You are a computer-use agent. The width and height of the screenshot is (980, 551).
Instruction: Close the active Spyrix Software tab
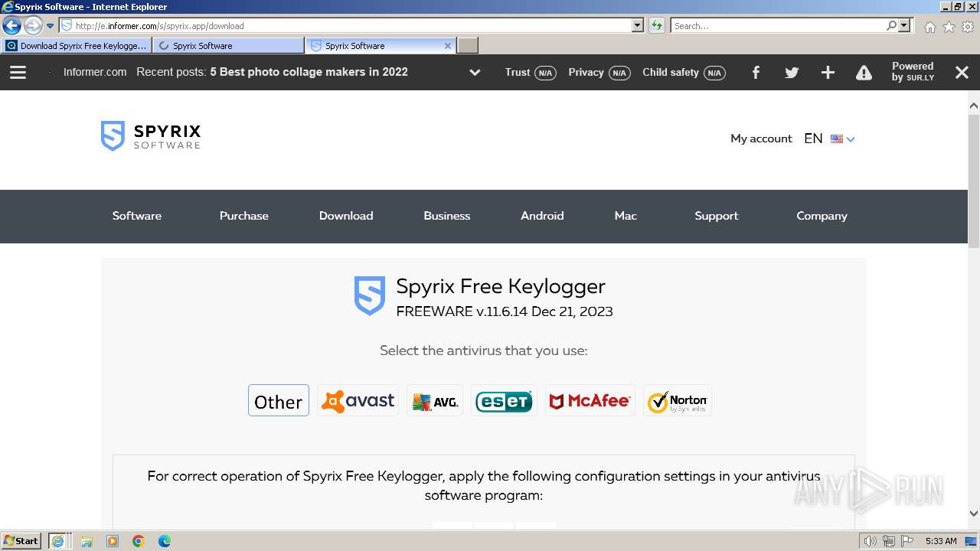[448, 46]
